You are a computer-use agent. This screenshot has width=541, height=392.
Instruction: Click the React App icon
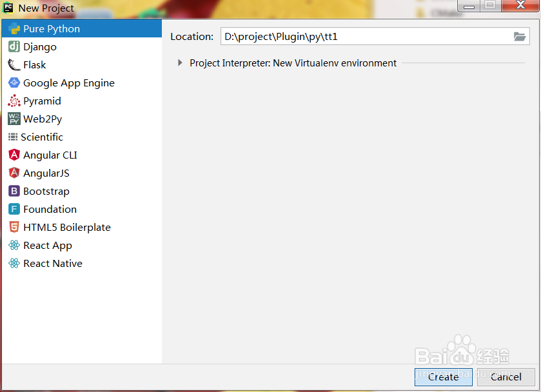pyautogui.click(x=14, y=245)
